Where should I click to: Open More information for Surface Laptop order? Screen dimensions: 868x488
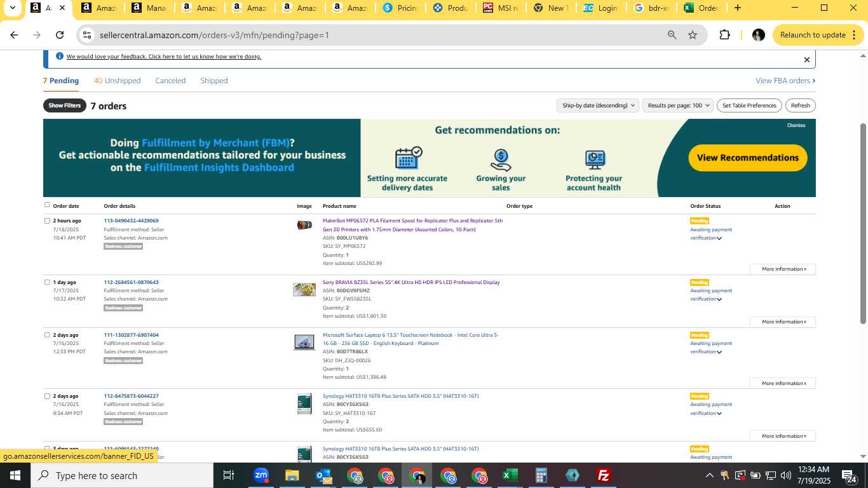pos(783,383)
